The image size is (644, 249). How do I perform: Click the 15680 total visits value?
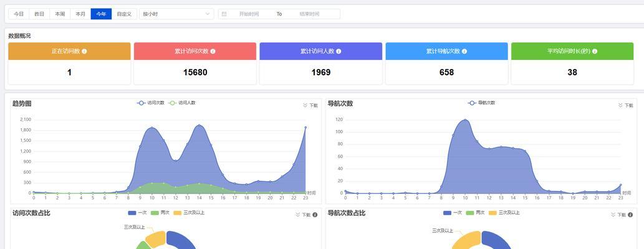(x=195, y=73)
